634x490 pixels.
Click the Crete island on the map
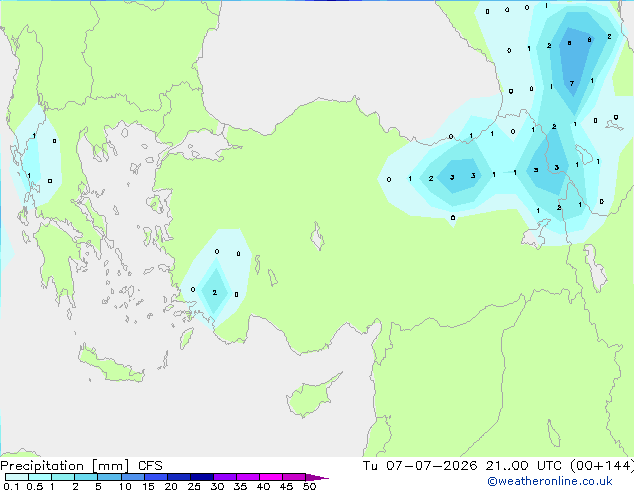[x=111, y=366]
